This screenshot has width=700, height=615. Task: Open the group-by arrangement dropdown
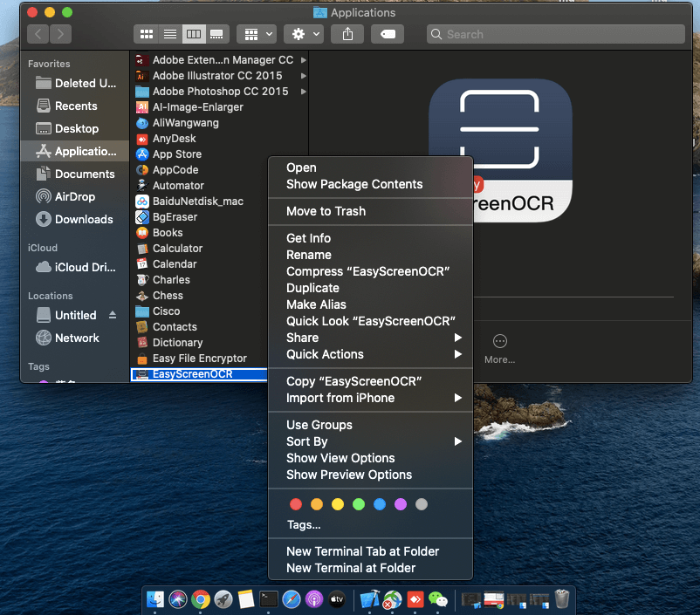point(258,34)
